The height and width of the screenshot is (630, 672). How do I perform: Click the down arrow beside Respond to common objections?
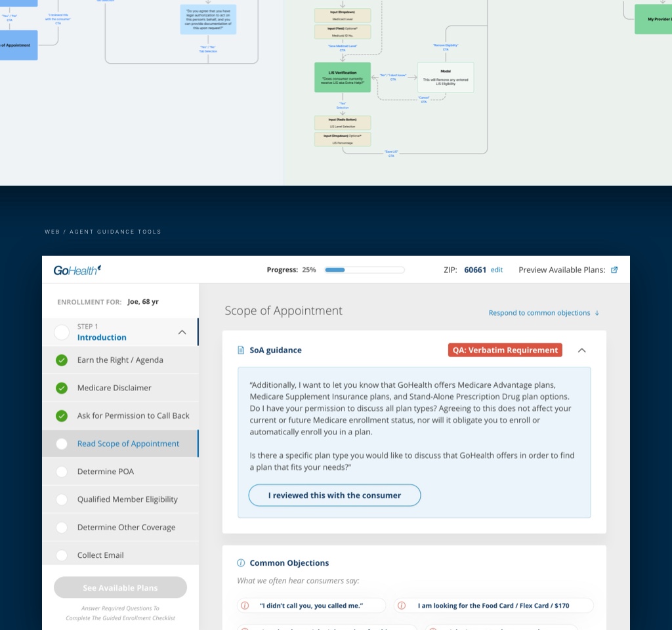coord(597,313)
